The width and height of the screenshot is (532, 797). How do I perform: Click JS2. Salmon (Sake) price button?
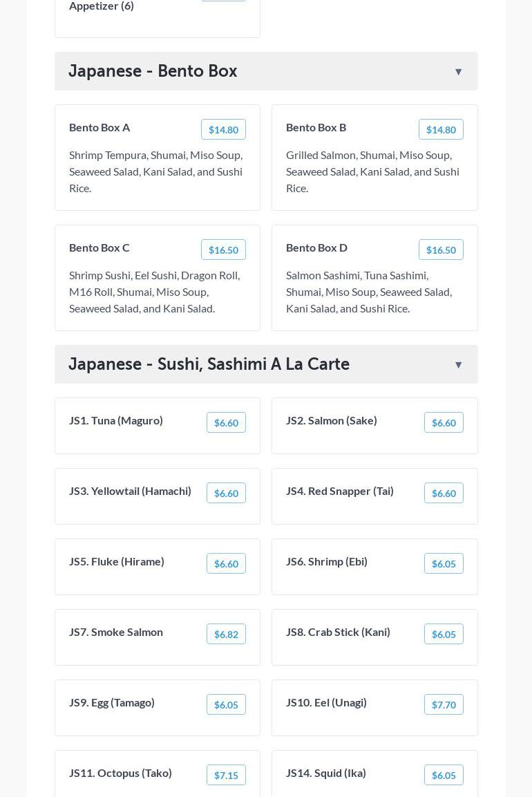444,423
